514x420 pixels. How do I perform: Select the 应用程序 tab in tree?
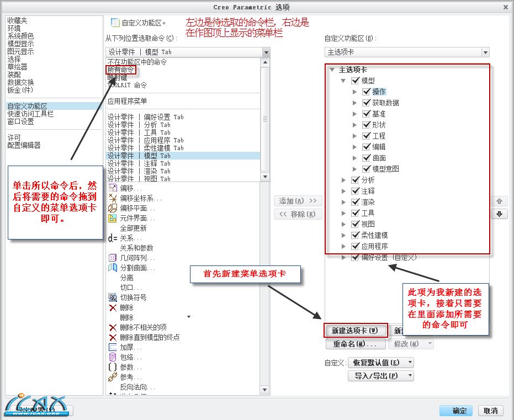point(374,246)
